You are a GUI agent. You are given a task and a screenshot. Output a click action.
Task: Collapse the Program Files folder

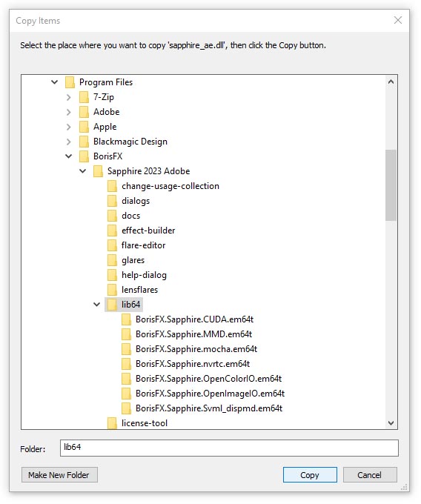point(54,82)
